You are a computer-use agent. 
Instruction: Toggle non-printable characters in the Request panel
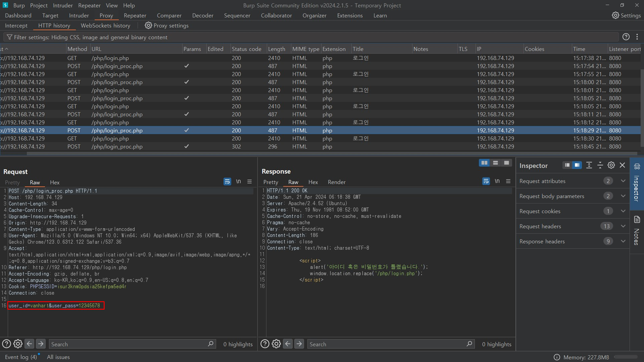(x=239, y=182)
